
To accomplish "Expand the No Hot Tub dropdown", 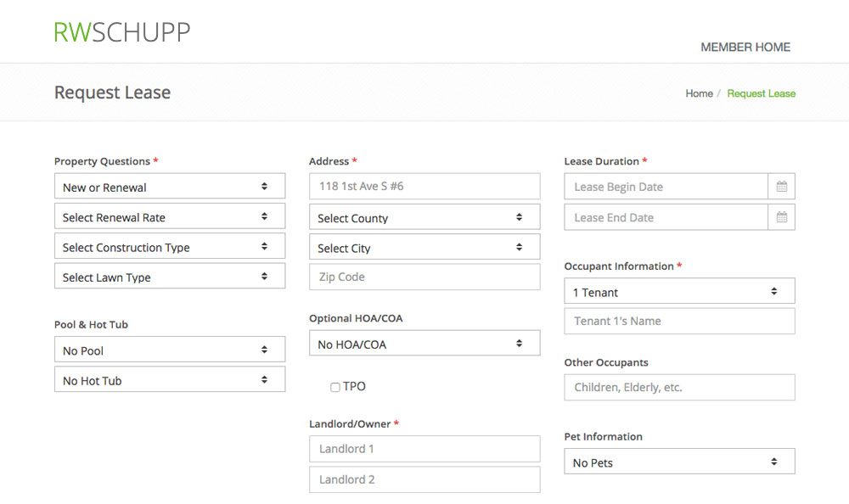I will coord(170,380).
